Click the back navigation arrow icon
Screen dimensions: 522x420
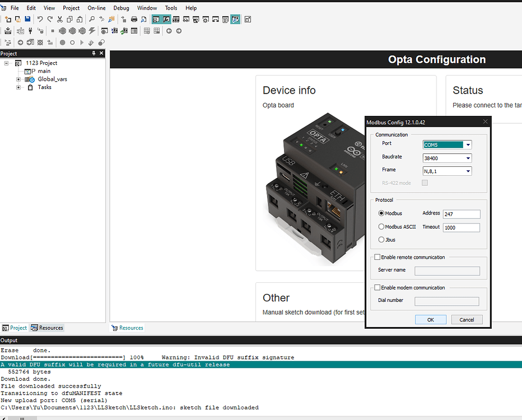(x=169, y=31)
